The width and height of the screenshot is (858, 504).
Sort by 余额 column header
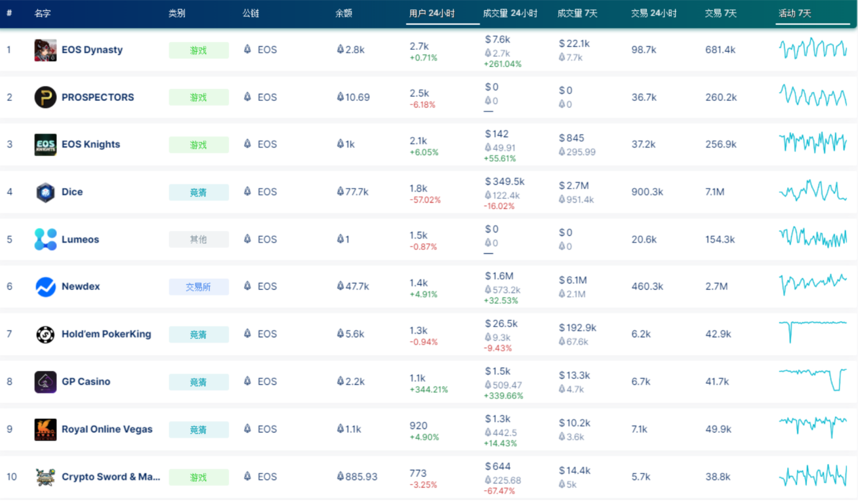[x=344, y=13]
